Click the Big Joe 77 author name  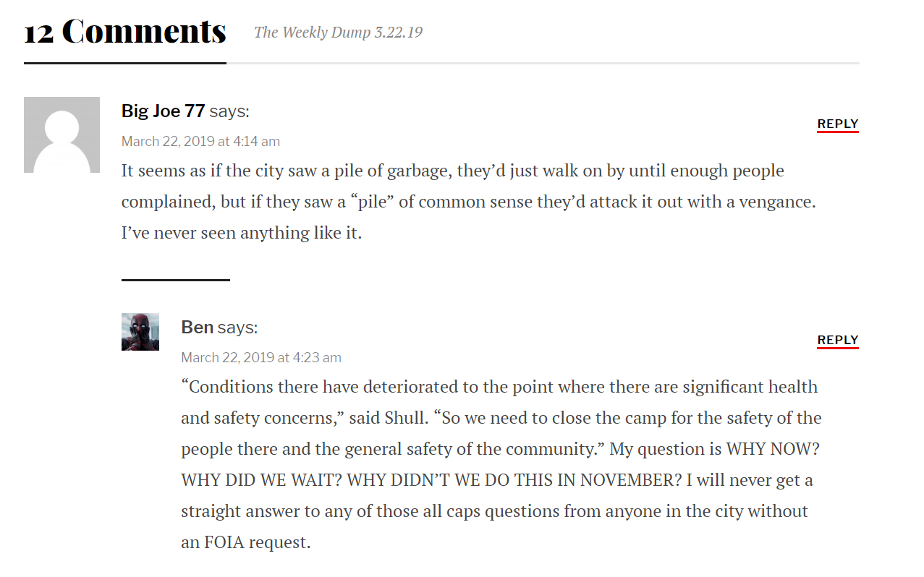coord(163,111)
